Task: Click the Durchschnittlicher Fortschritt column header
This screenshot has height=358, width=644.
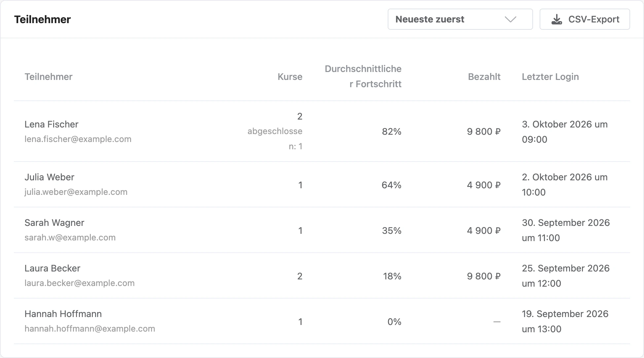Action: coord(363,76)
